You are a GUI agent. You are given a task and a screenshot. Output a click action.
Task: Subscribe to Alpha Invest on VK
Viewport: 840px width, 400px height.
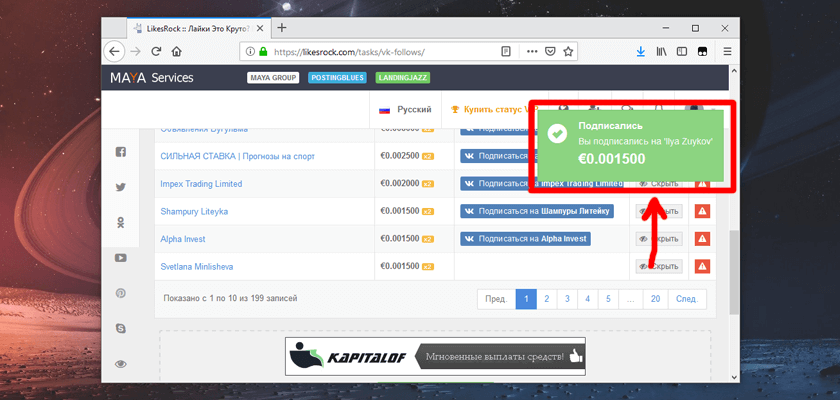click(x=526, y=238)
